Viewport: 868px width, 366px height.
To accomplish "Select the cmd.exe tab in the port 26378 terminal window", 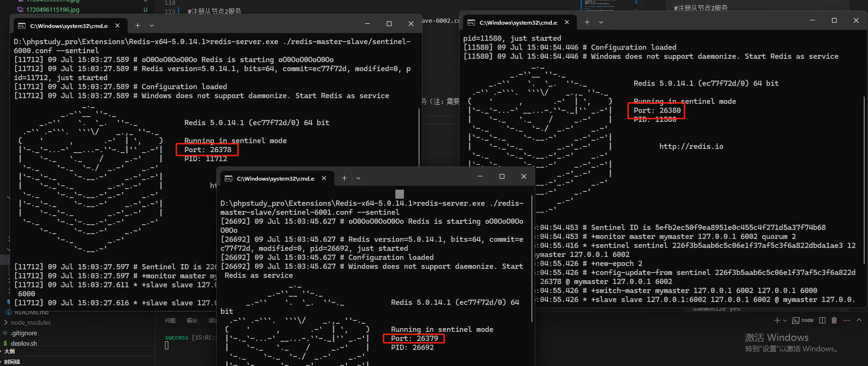I will [x=69, y=26].
